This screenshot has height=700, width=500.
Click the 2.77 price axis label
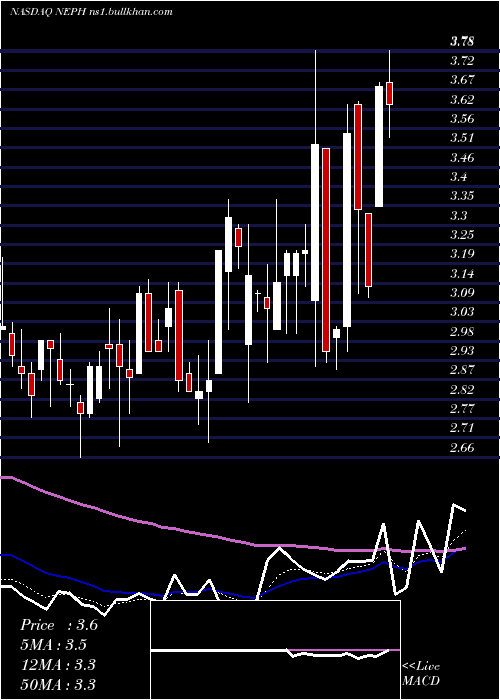pyautogui.click(x=462, y=408)
